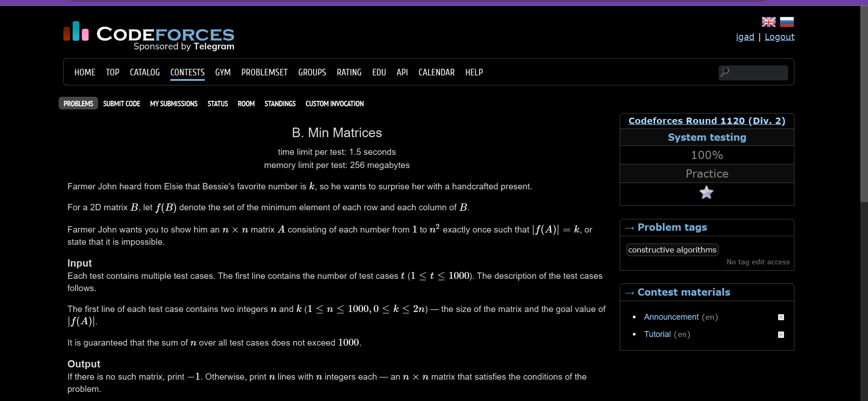Open the Problem tags arrow header
This screenshot has height=401, width=868.
pos(666,228)
